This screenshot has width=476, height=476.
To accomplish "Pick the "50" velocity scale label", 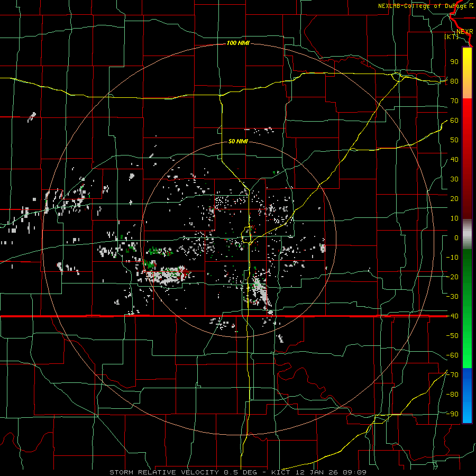I will pos(454,140).
